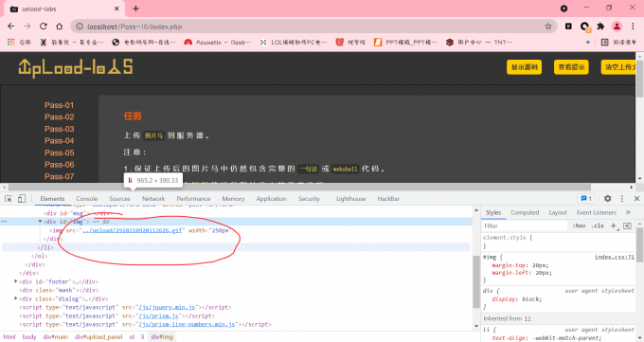Open the browser home page
The width and height of the screenshot is (644, 342).
59,27
